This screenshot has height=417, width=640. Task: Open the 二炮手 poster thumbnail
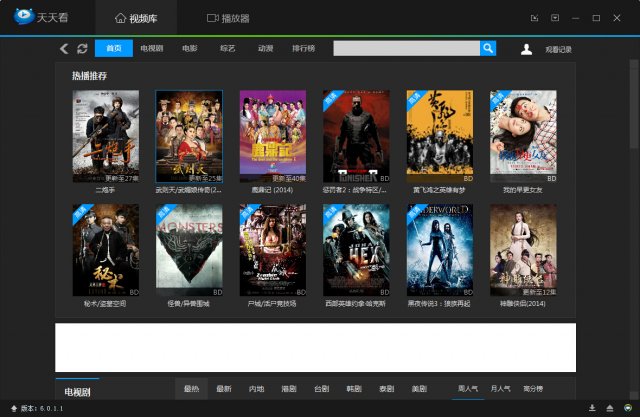point(106,136)
